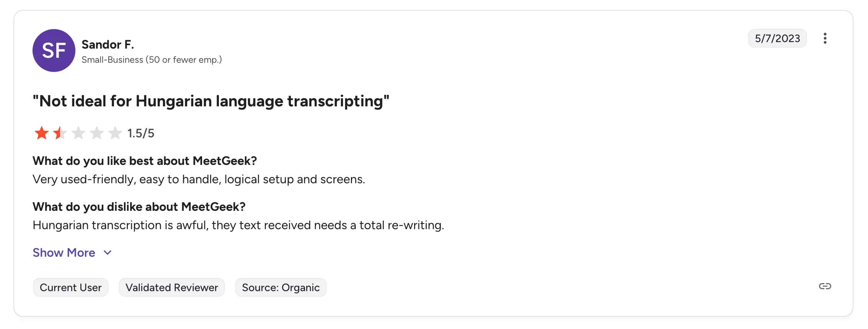The image size is (868, 329).
Task: Open the 5/7/2023 date element
Action: [x=777, y=38]
